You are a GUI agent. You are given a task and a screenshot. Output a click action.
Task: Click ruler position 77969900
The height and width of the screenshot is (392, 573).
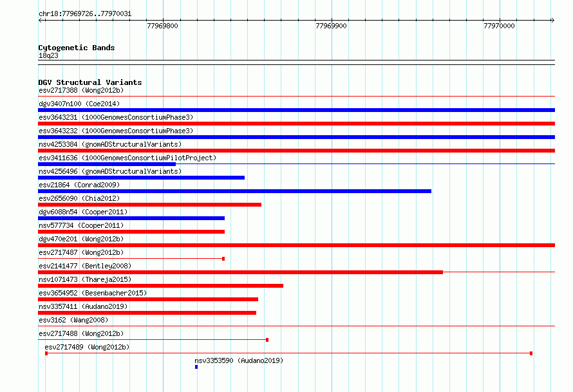pos(331,26)
